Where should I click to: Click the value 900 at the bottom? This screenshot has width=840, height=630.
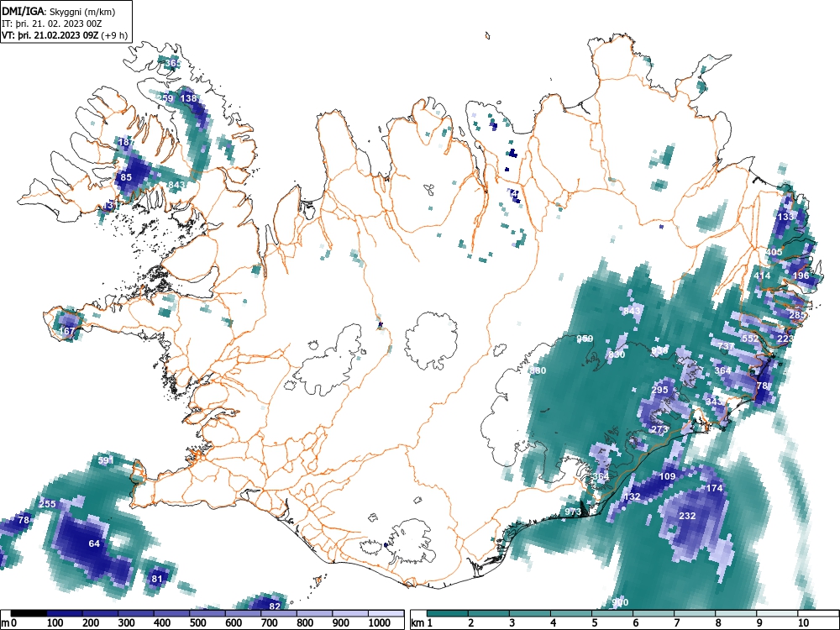(x=620, y=602)
